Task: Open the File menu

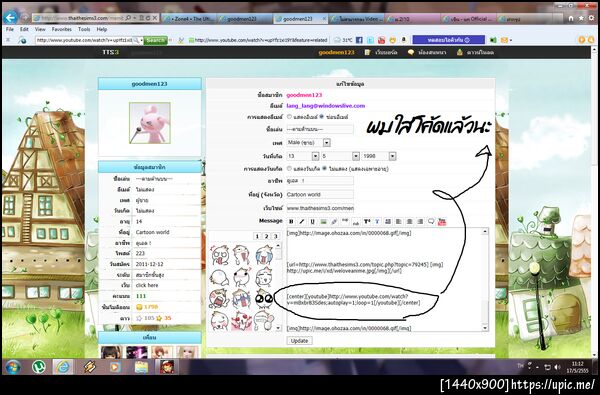Action: [10, 29]
